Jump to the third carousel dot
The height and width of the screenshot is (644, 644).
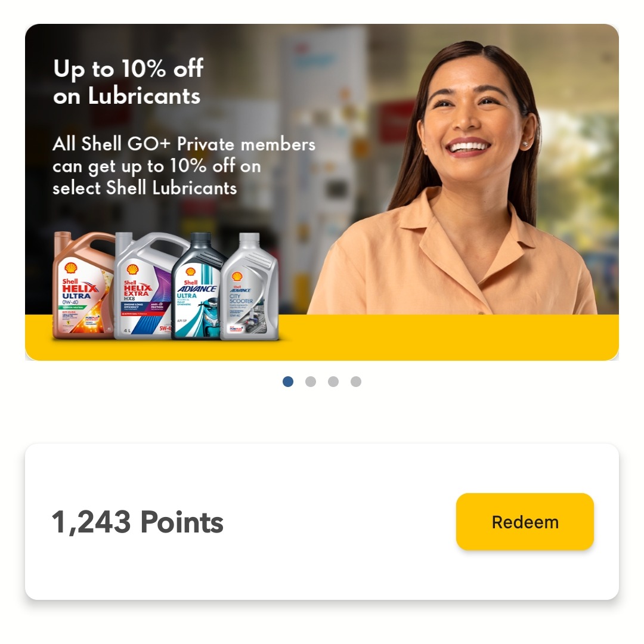[x=333, y=382]
